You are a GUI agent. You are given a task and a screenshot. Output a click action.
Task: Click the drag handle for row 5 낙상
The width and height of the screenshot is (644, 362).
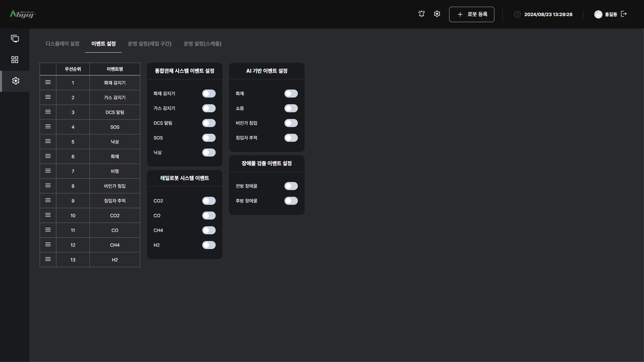point(48,141)
